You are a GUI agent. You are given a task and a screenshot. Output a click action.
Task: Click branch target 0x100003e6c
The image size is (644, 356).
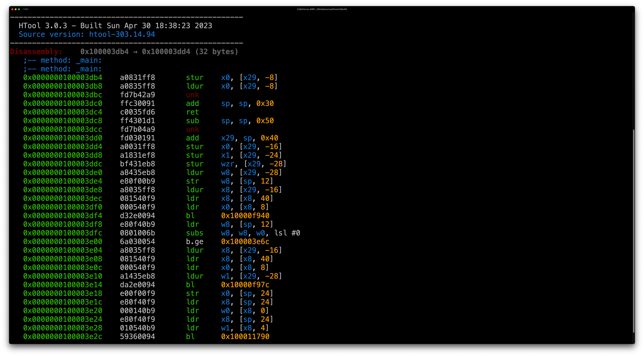tap(245, 241)
